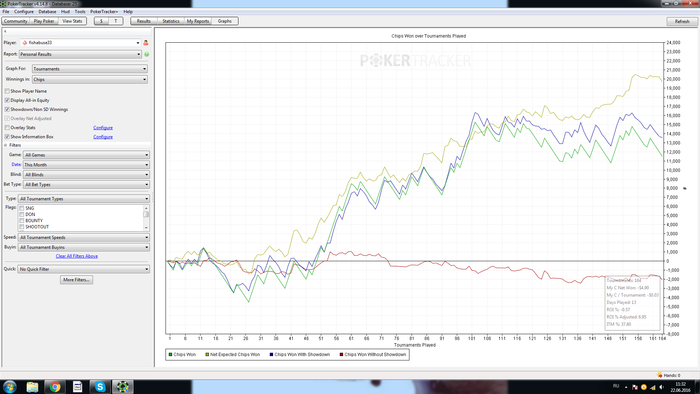Click the Chips Won green legend marker
This screenshot has width=700, height=394.
click(170, 355)
